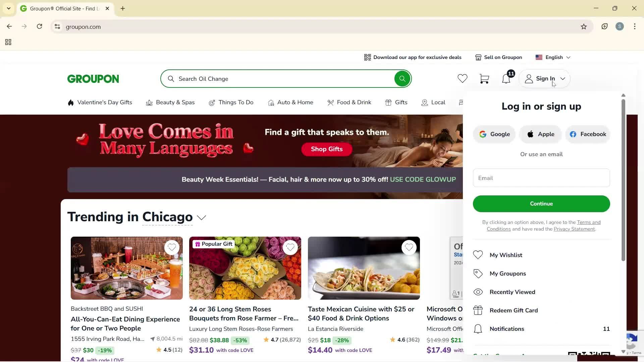Open the Sign In dropdown chevron

tap(562, 78)
